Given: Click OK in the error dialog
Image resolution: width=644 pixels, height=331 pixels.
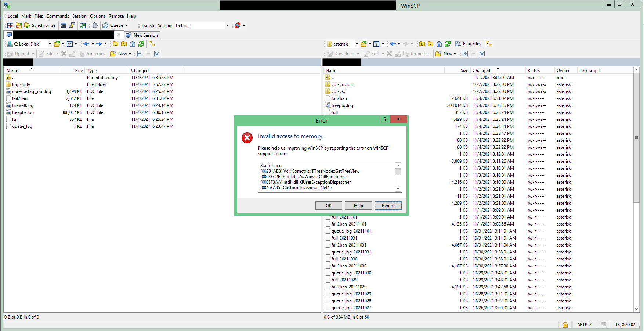Looking at the screenshot, I should (x=329, y=205).
